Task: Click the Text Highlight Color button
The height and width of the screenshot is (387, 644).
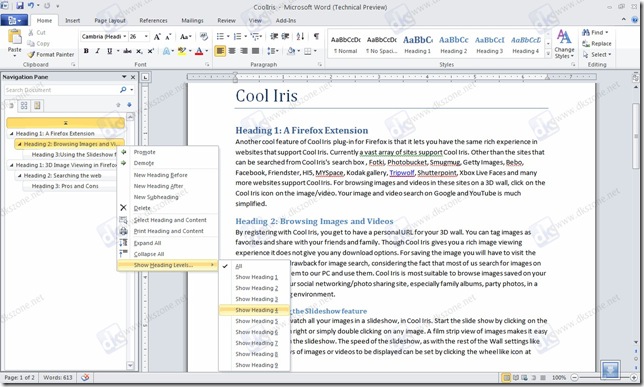Action: point(182,51)
